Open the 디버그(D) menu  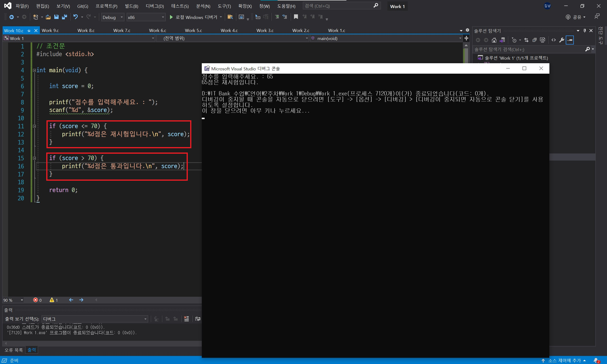(x=155, y=6)
